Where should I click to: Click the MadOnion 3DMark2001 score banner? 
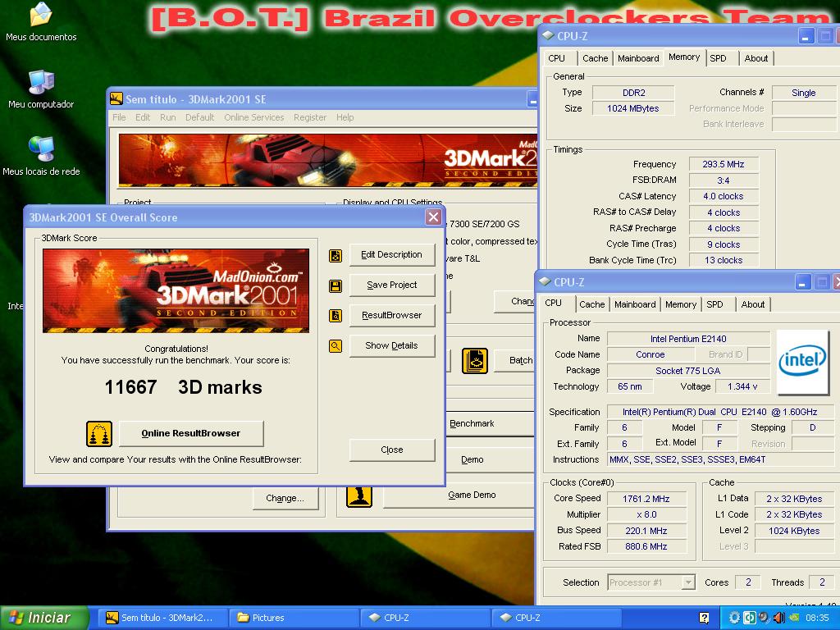(176, 291)
